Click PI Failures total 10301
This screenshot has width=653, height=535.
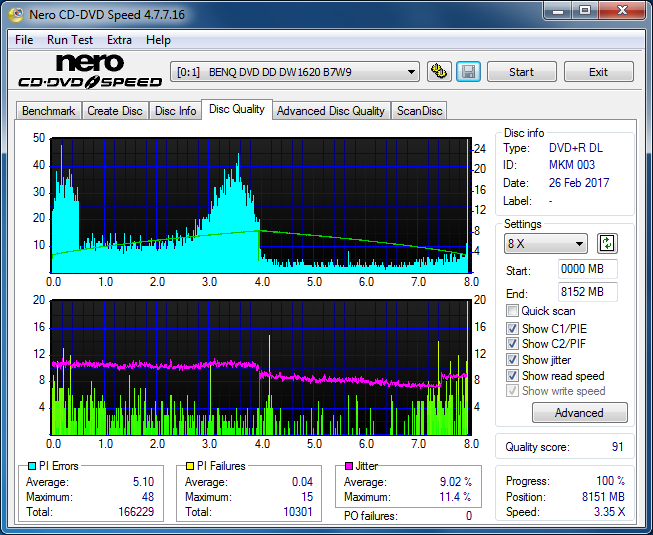[298, 512]
